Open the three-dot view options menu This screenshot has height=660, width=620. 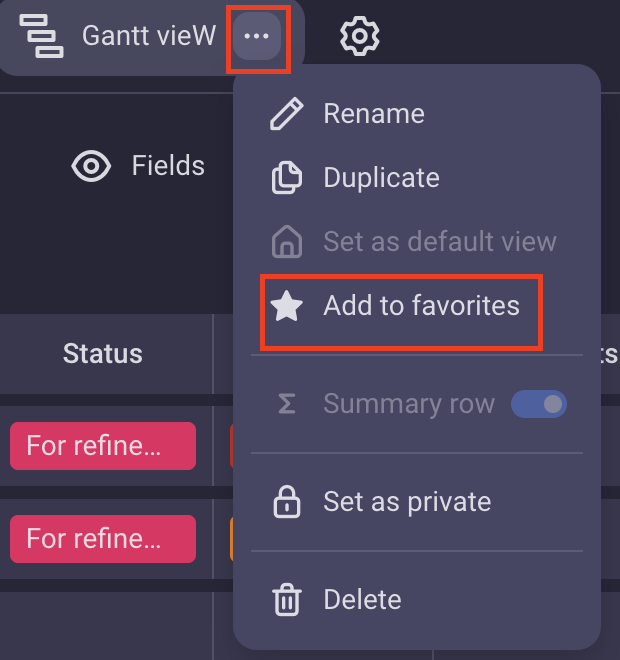pyautogui.click(x=257, y=36)
